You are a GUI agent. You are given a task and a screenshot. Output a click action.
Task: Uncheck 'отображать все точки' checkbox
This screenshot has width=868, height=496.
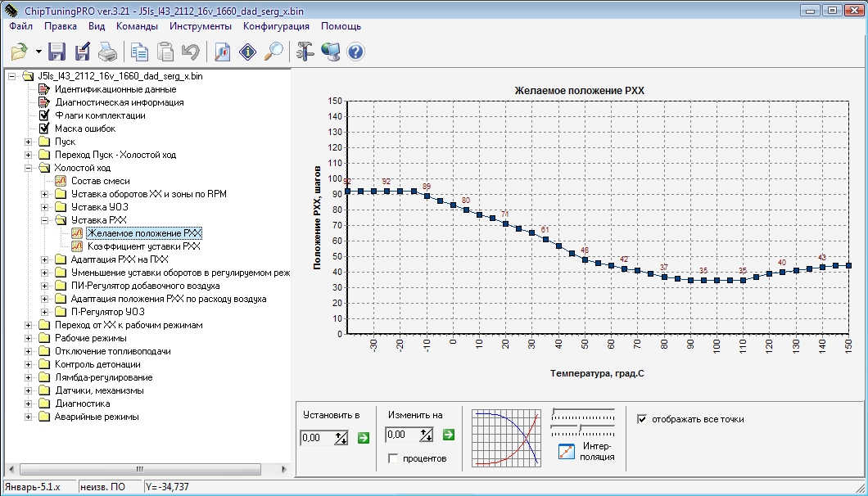pyautogui.click(x=643, y=419)
